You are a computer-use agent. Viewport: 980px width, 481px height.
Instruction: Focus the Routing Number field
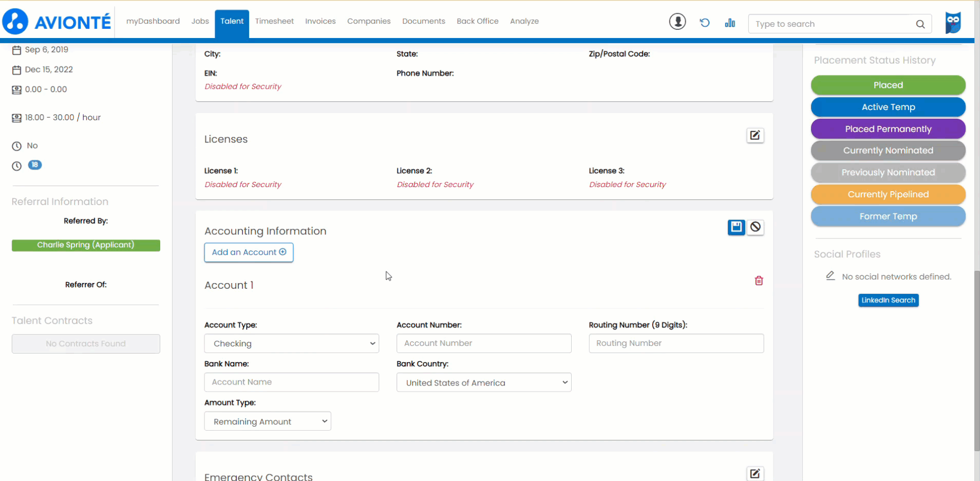pyautogui.click(x=676, y=343)
